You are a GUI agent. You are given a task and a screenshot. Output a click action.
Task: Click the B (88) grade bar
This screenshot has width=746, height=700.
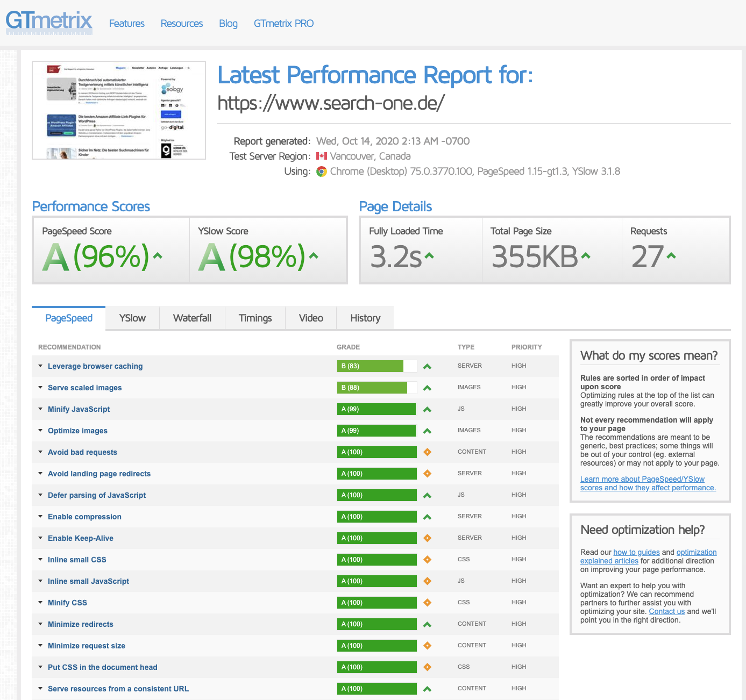(377, 388)
